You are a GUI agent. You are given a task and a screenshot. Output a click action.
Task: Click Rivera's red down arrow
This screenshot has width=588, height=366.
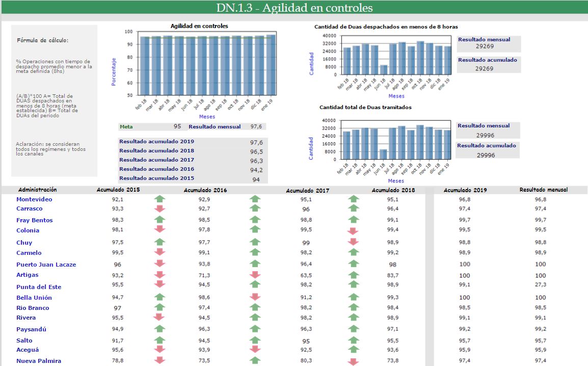click(x=160, y=318)
